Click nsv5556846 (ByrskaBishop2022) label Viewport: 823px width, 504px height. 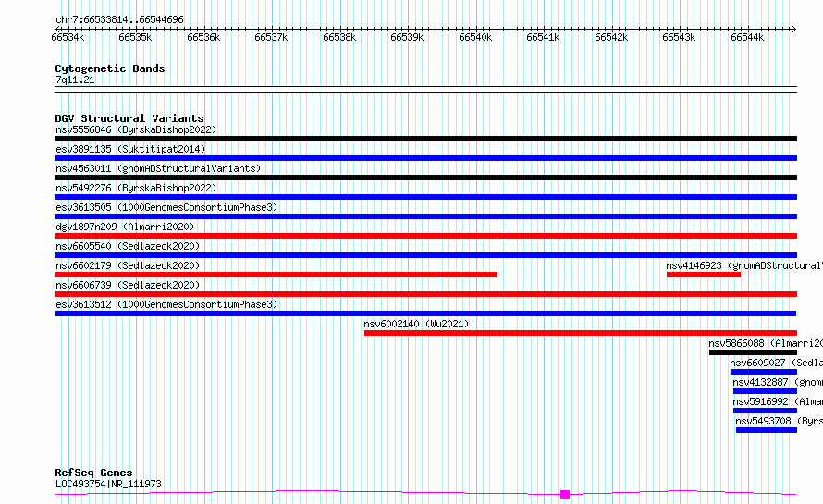click(x=136, y=129)
